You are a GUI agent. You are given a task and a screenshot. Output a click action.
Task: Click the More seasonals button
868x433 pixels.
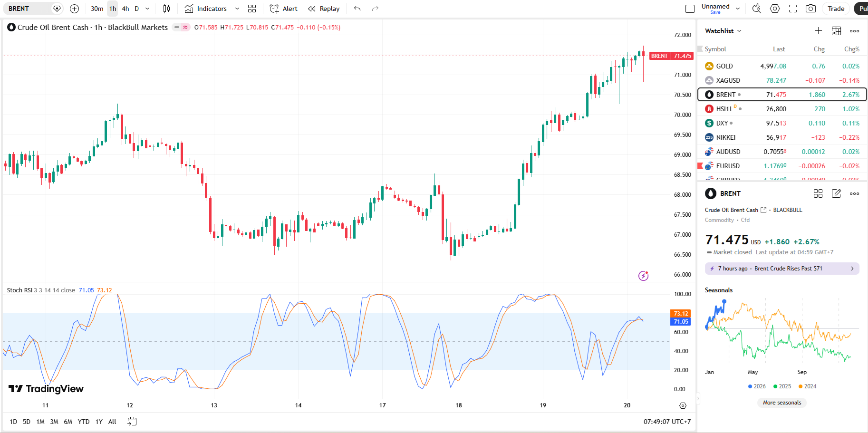click(781, 403)
